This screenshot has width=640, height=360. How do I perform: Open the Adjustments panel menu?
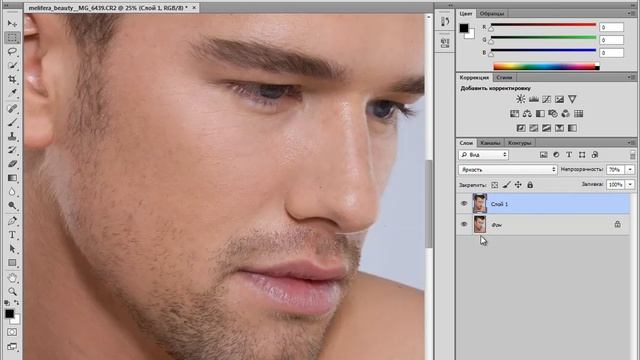click(x=632, y=77)
